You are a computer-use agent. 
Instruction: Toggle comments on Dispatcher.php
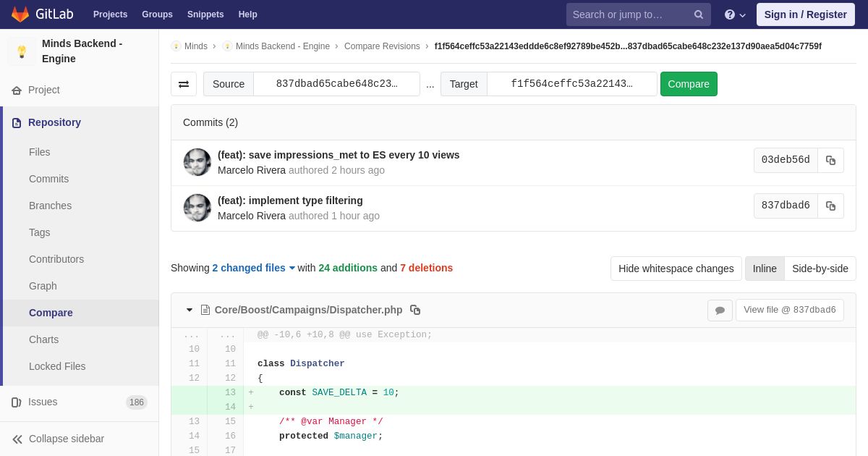[x=720, y=310]
